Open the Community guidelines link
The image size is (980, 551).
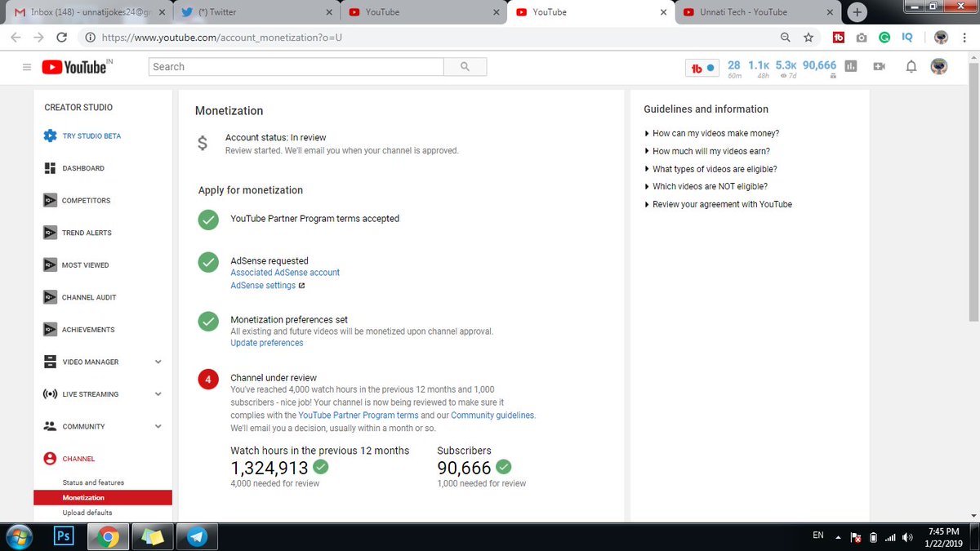click(492, 415)
